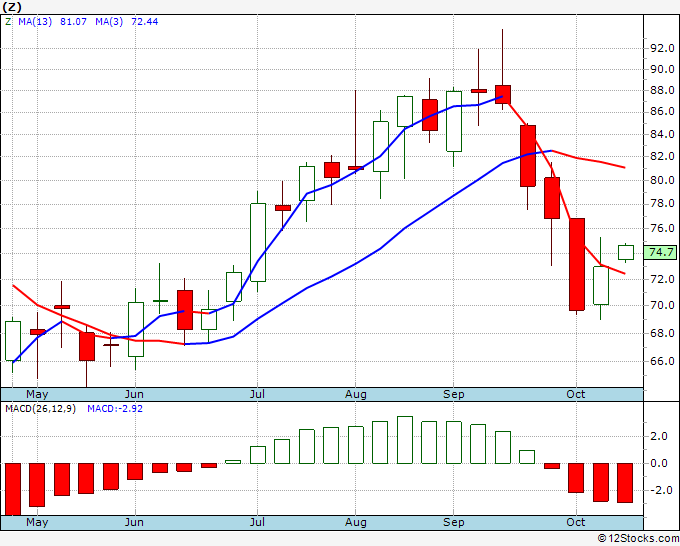Click the MA(13) indicator label
The image size is (680, 546).
click(x=35, y=22)
